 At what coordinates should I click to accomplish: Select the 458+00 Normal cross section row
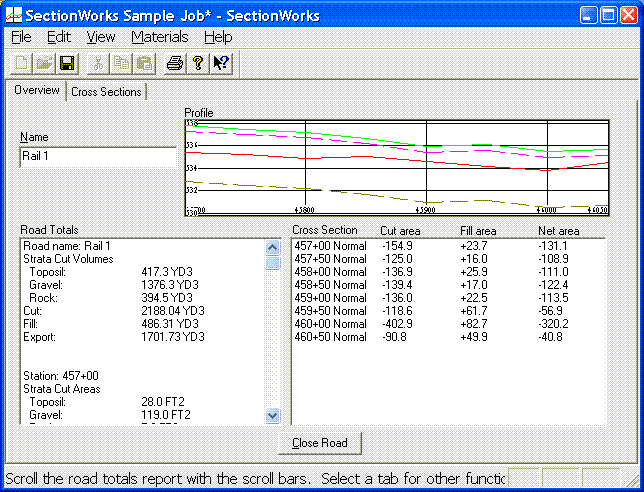(x=448, y=272)
